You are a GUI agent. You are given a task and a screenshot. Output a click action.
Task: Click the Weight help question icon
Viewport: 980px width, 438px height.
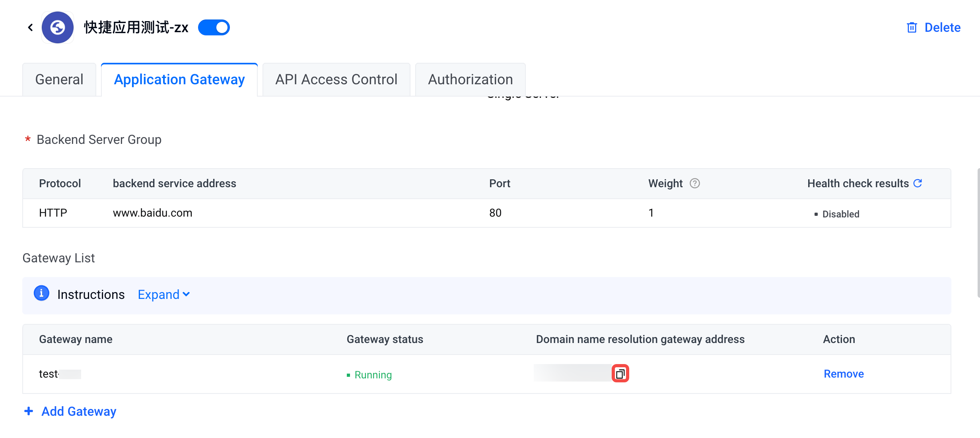pyautogui.click(x=694, y=183)
